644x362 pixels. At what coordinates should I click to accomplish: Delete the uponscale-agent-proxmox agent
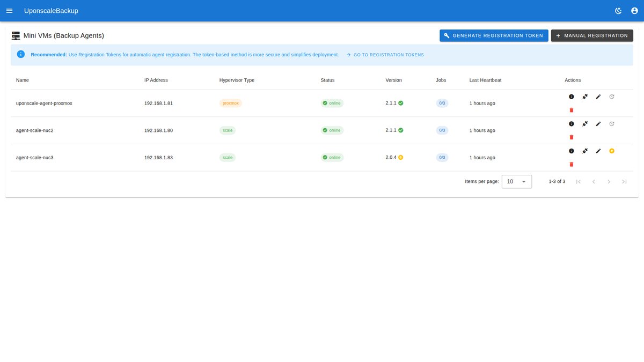point(571,110)
